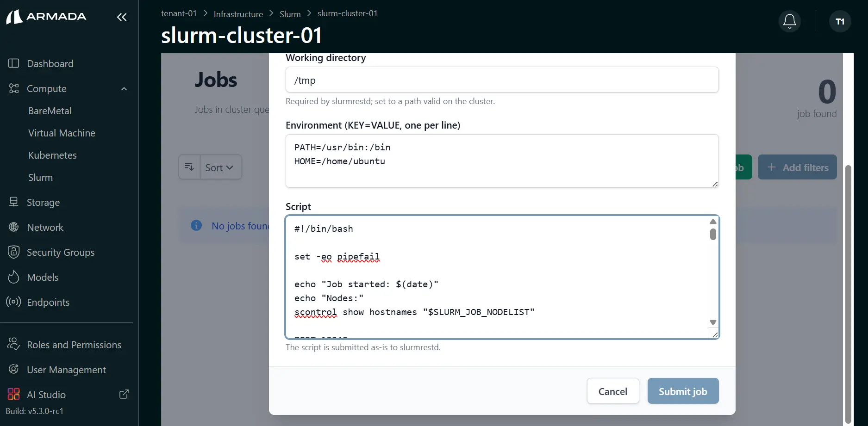Open the T1 user avatar menu
The image size is (868, 426).
pos(840,21)
